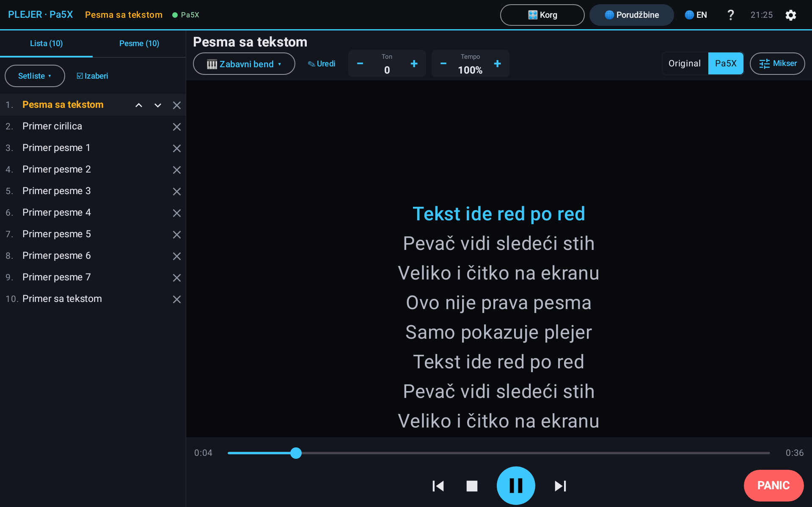Screen dimensions: 812x507
Task: Click the PLEJER · Pa5X header title
Action: click(x=41, y=15)
